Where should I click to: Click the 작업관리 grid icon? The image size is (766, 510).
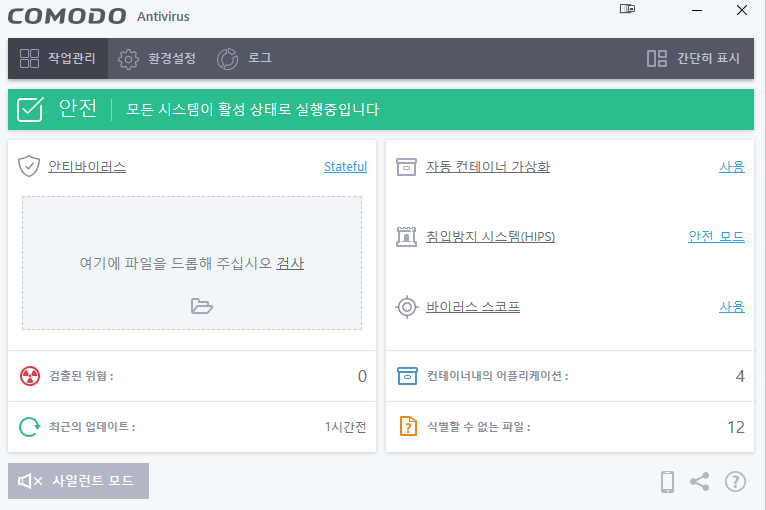coord(29,58)
